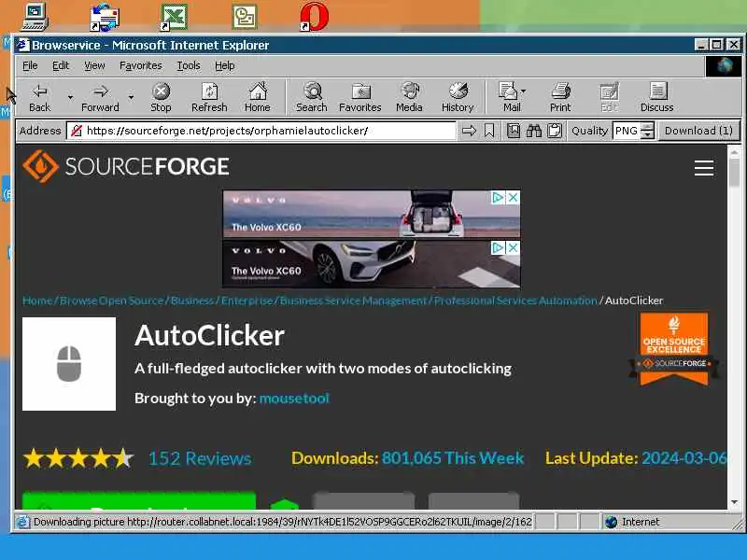
Task: Click the Open Source Excellence badge
Action: (x=673, y=349)
